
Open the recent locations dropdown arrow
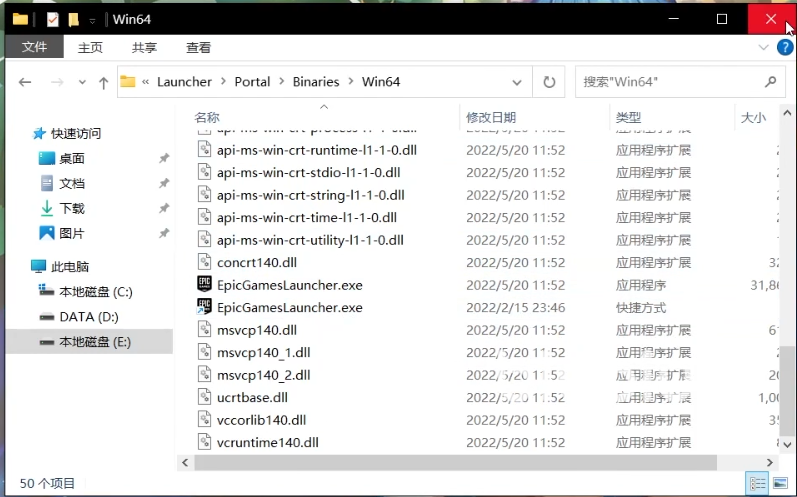click(x=82, y=83)
